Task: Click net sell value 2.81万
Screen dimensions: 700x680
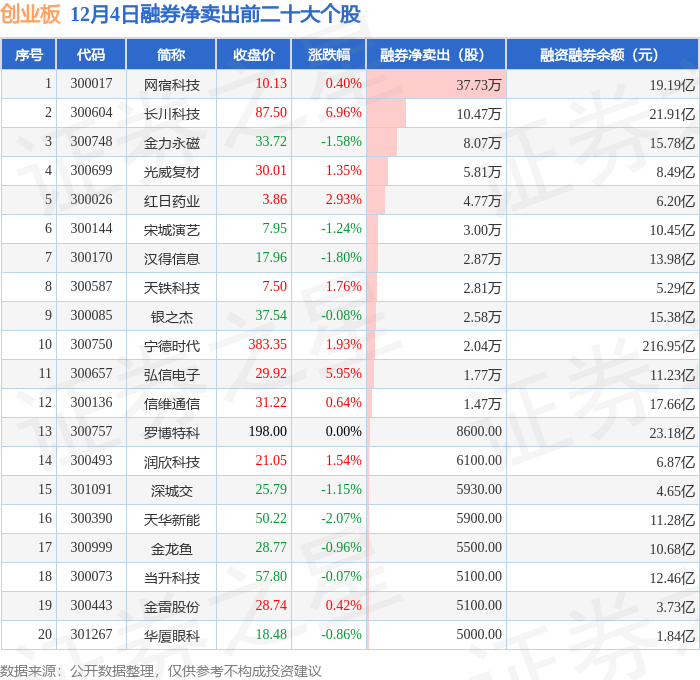Action: pos(482,288)
